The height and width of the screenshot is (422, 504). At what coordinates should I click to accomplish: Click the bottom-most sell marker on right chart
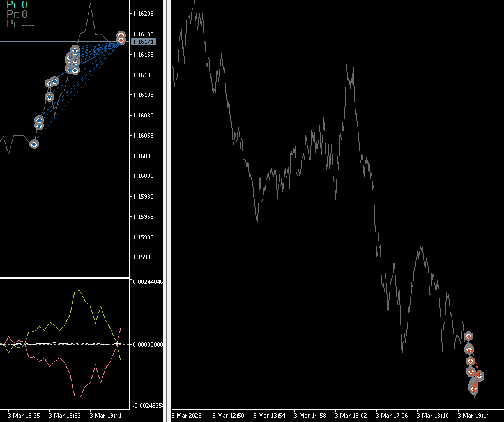tap(473, 389)
